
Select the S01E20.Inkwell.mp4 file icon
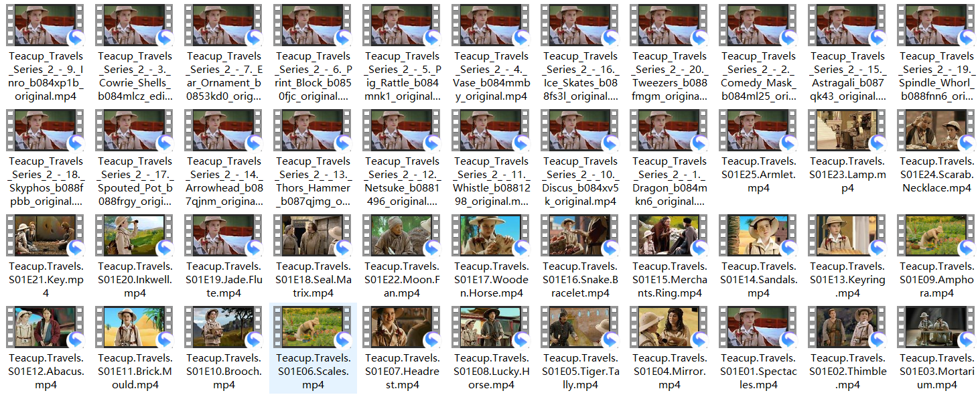tap(135, 235)
